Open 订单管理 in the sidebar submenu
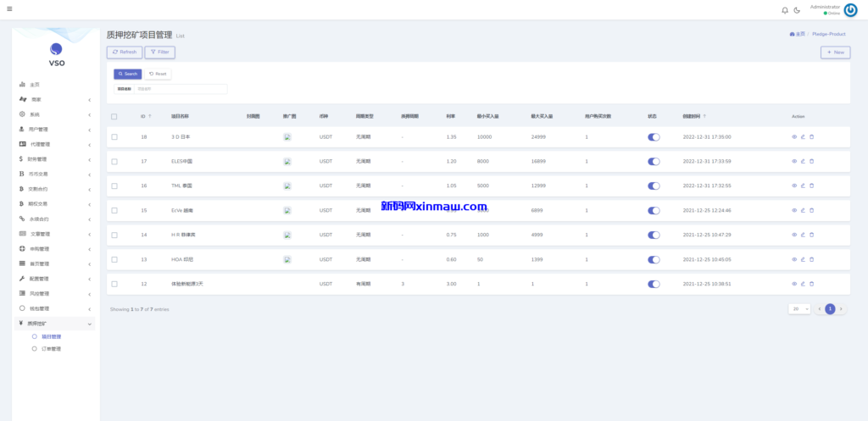The image size is (868, 421). coord(52,348)
